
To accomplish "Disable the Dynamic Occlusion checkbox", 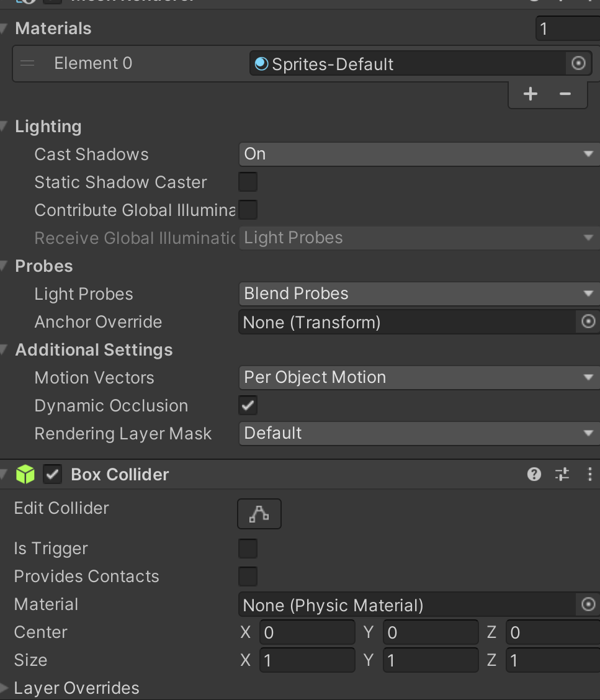I will tap(248, 406).
